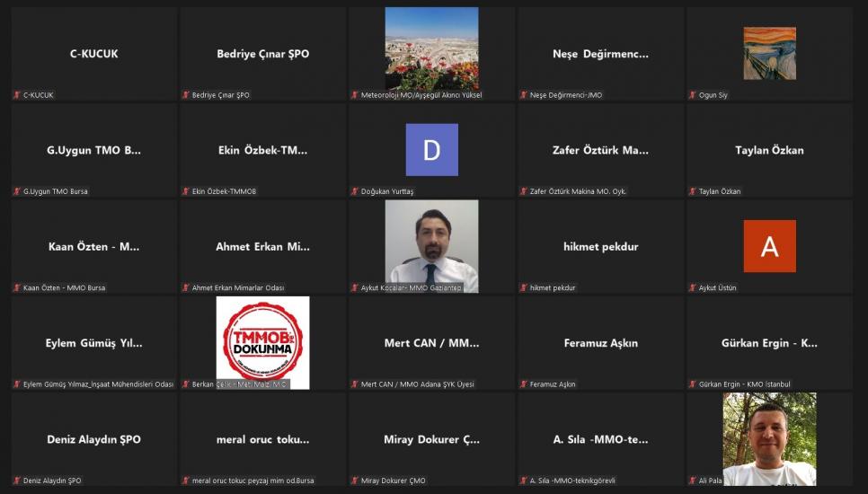This screenshot has width=868, height=494.
Task: Select the Mert CAN / MMO participant tile
Action: click(431, 343)
